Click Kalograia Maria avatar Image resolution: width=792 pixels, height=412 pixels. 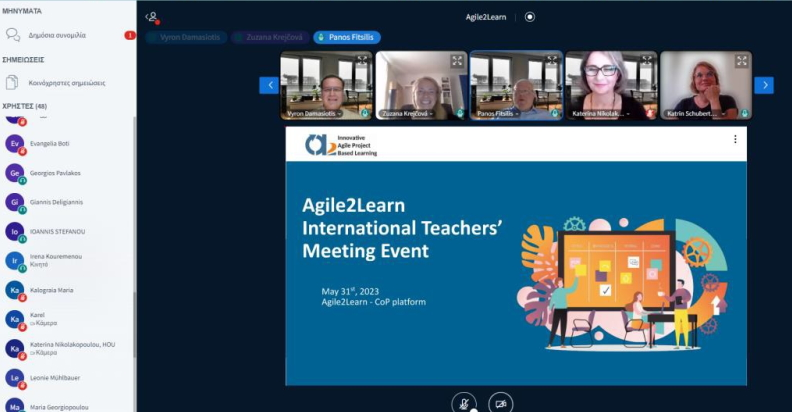(x=15, y=290)
